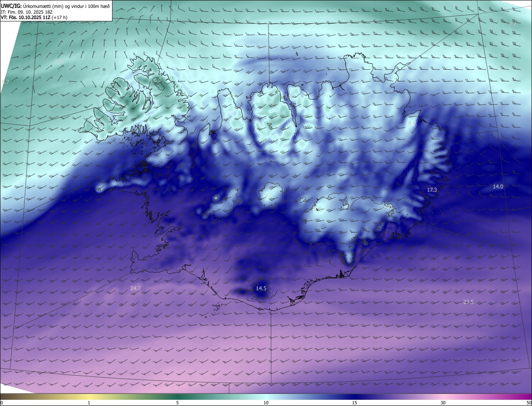532x406 pixels.
Task: Click the colorbar tick label 30
Action: 443,403
